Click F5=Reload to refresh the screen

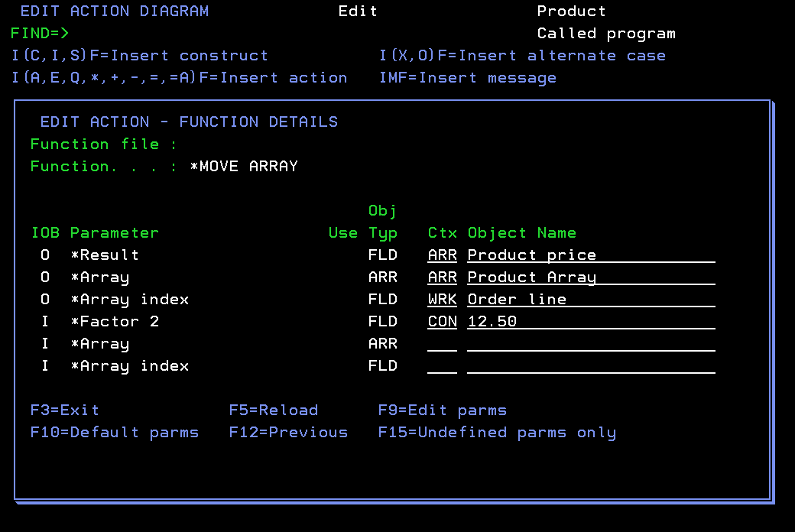point(273,410)
